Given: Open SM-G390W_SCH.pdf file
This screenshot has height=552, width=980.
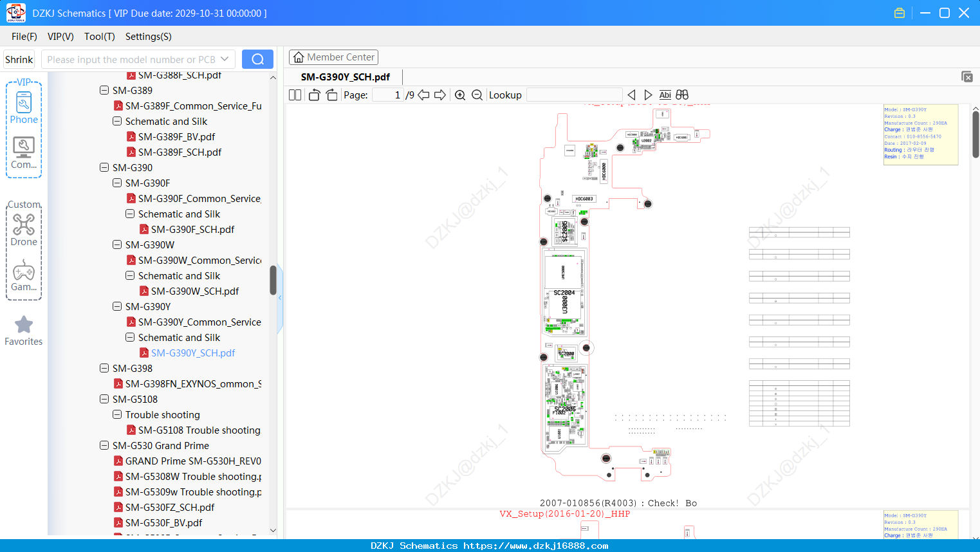Looking at the screenshot, I should (189, 291).
